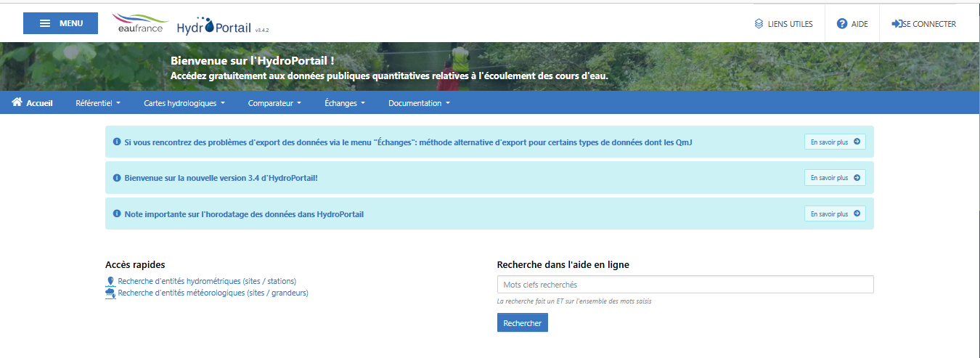Screen dimensions: 980x358
Task: Open the AIDE help question-mark link
Action: coord(852,24)
